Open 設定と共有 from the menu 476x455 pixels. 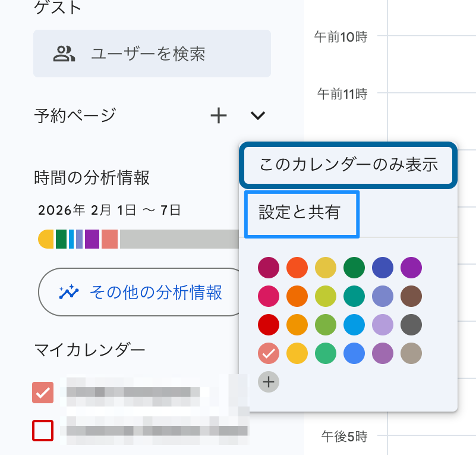coord(300,213)
